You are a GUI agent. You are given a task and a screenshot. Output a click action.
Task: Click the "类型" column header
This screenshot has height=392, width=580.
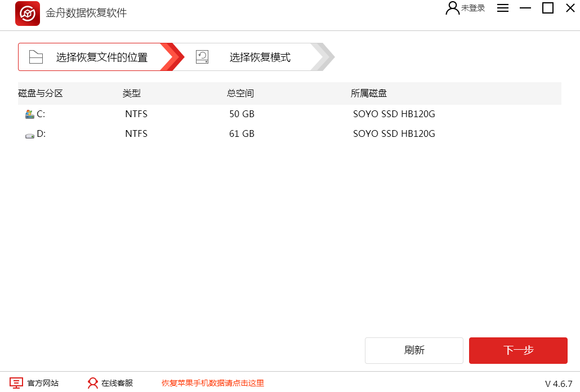point(131,93)
